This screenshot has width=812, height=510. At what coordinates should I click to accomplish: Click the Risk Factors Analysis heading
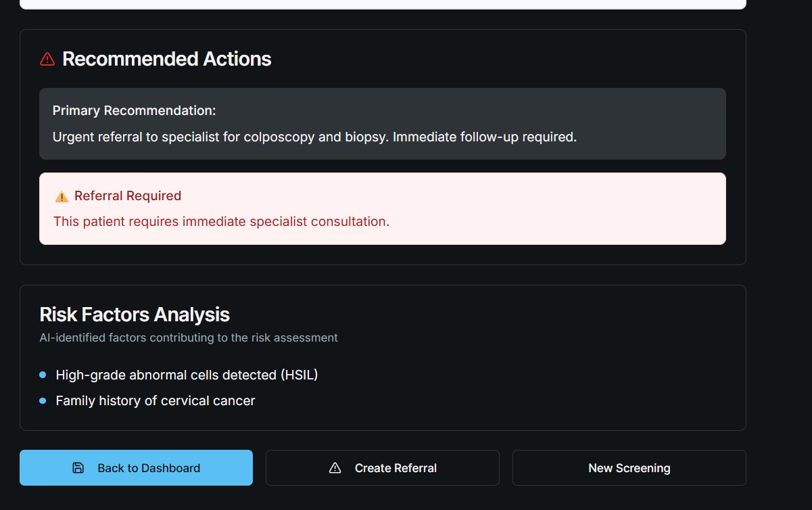point(135,315)
